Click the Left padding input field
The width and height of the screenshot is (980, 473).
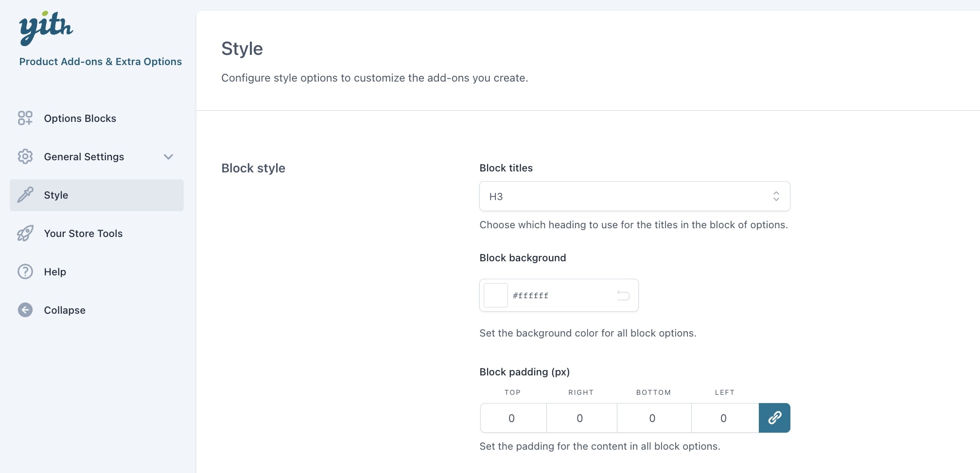tap(725, 418)
